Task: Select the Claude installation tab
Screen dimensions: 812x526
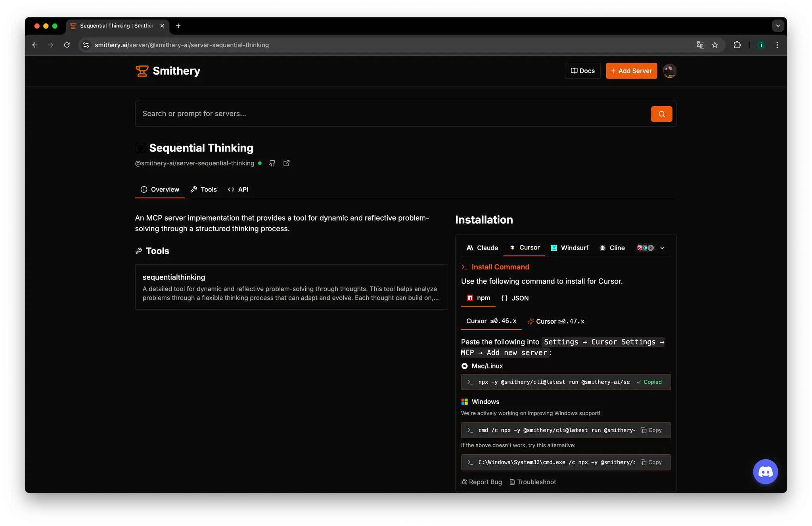Action: pyautogui.click(x=482, y=248)
